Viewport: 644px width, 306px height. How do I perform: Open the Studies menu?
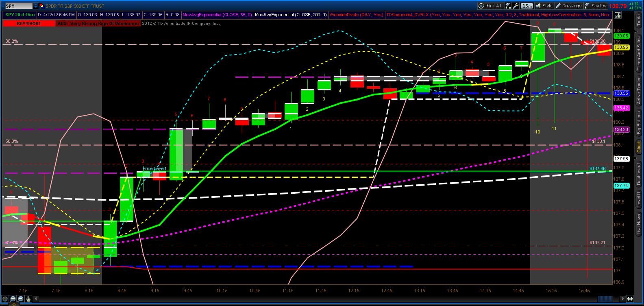click(x=596, y=6)
